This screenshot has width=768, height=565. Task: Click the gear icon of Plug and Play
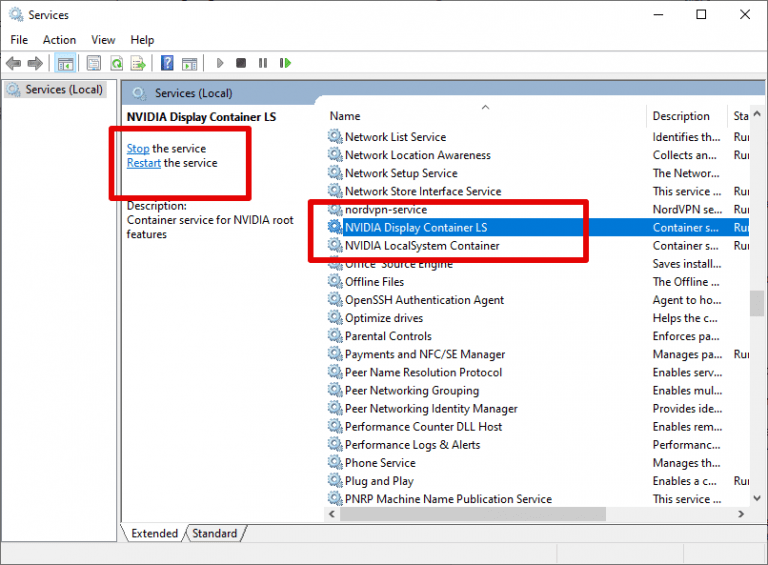[335, 481]
